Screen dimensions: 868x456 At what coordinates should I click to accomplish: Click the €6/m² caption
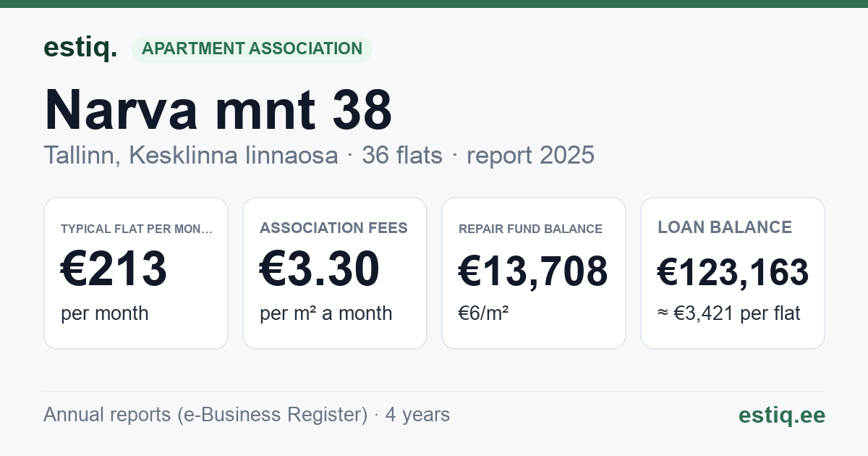[483, 313]
